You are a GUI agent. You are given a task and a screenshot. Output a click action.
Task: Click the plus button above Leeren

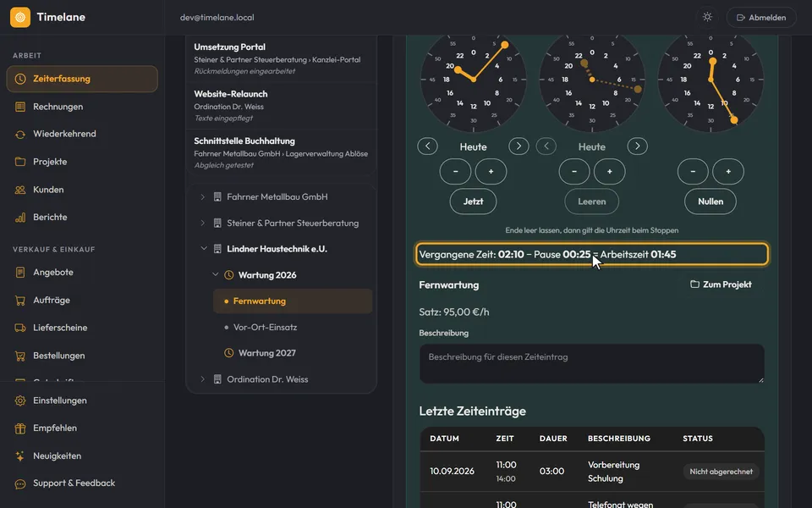[x=610, y=172]
